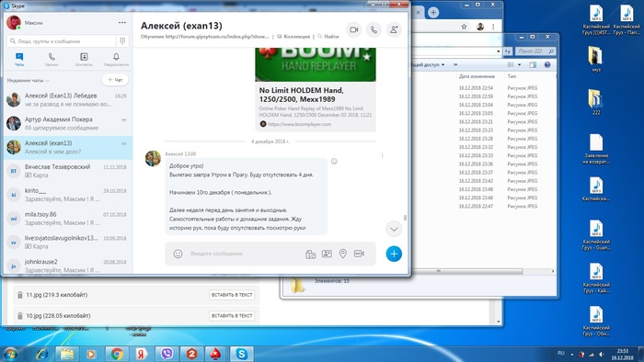Open Yandex browser from taskbar
The width and height of the screenshot is (644, 362).
point(142,354)
